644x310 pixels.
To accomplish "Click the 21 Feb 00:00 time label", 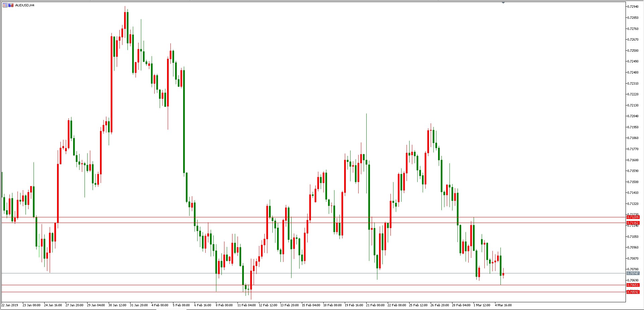I will pyautogui.click(x=375, y=305).
